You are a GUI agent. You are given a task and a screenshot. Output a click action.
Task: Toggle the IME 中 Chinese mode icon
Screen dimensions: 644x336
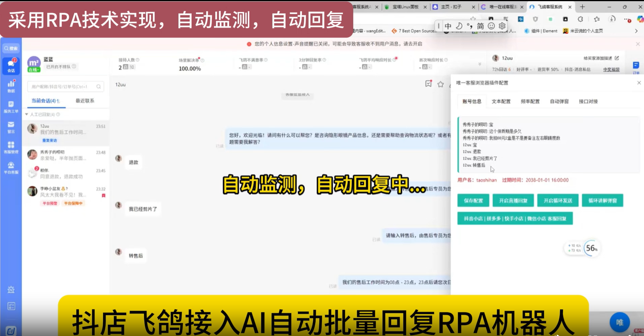coord(448,26)
